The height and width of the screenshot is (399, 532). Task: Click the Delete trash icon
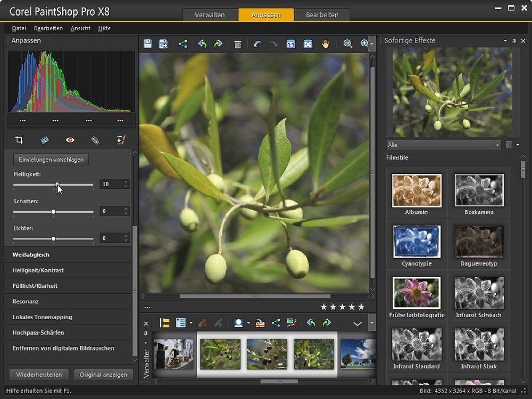[237, 44]
